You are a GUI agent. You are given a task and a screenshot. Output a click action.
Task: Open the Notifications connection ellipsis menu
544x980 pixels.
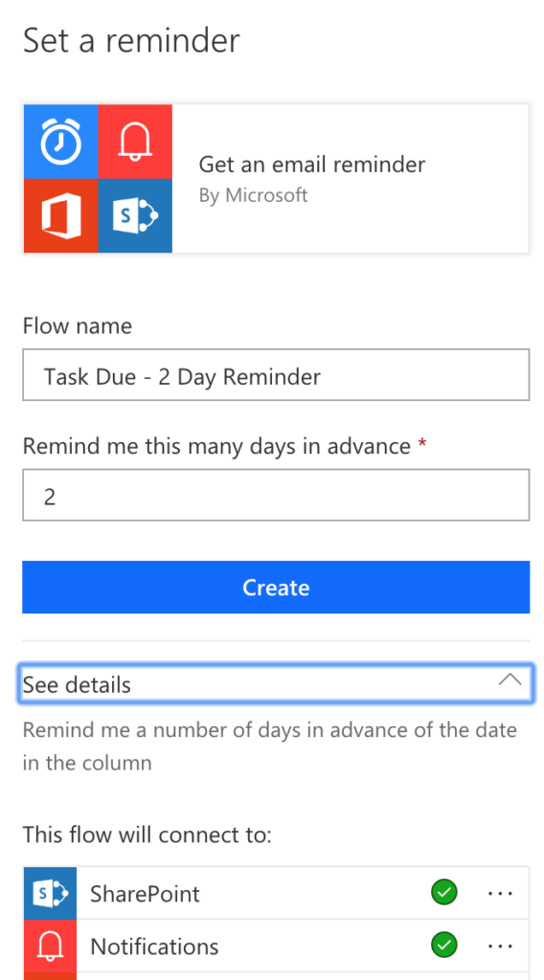click(x=500, y=946)
